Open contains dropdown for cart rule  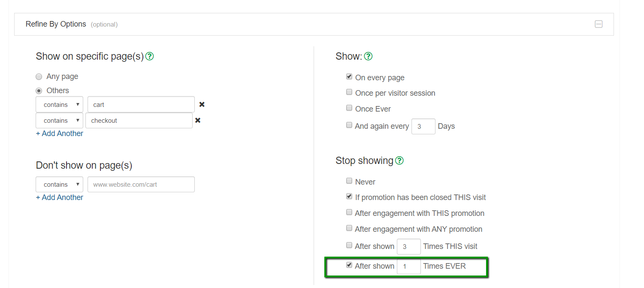(60, 105)
